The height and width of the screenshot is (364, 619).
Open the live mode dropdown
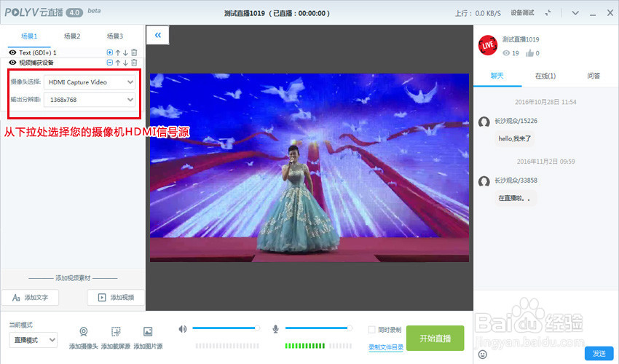pos(33,340)
